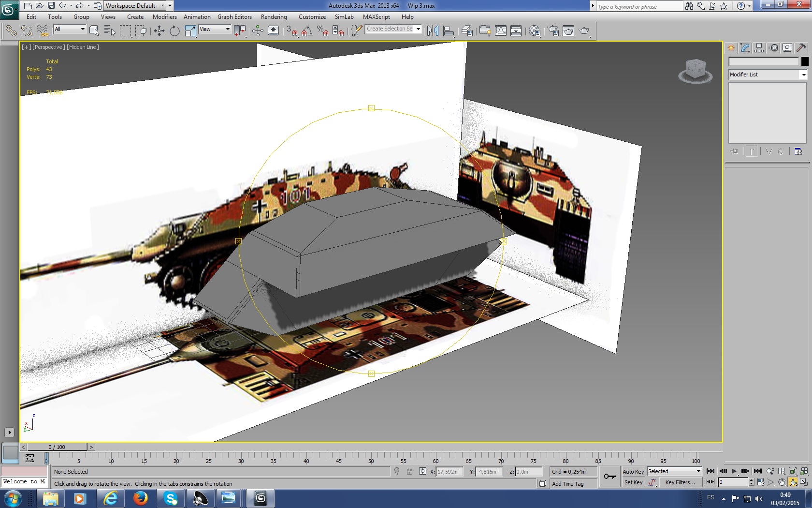This screenshot has width=812, height=508.
Task: Toggle Spinner Snap
Action: click(338, 31)
